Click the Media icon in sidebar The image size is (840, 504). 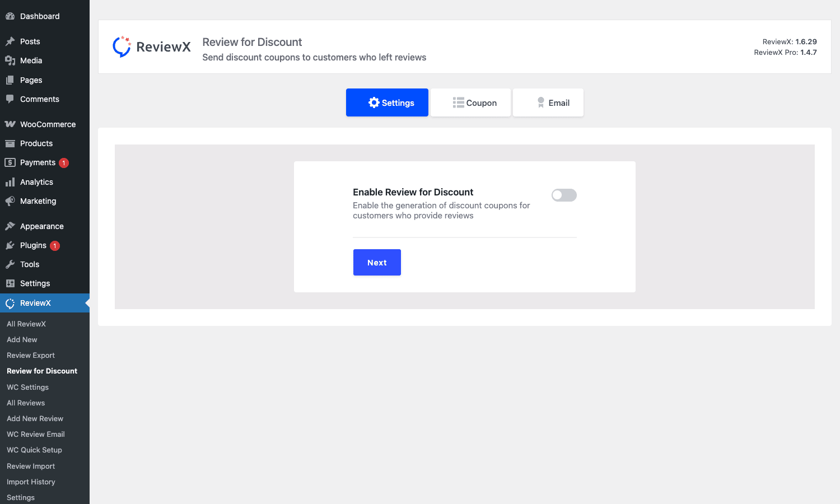coord(10,60)
